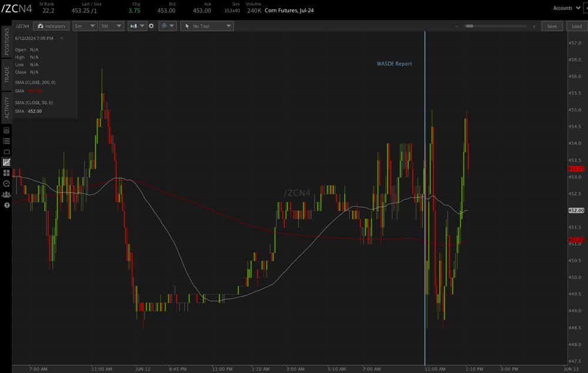Click the Chg 3.75 value

tap(134, 11)
